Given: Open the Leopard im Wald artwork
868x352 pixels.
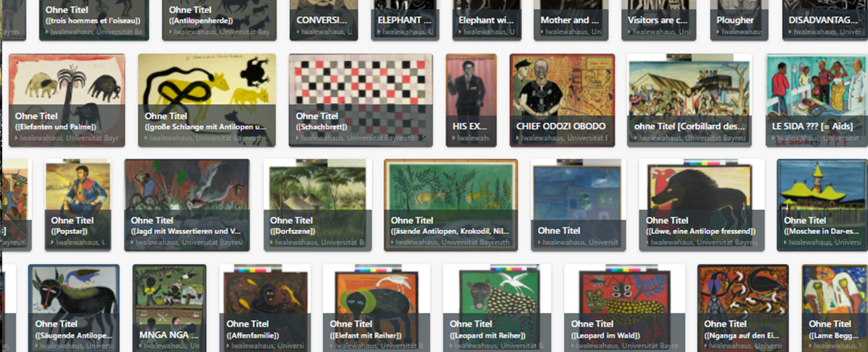Looking at the screenshot, I should [624, 308].
